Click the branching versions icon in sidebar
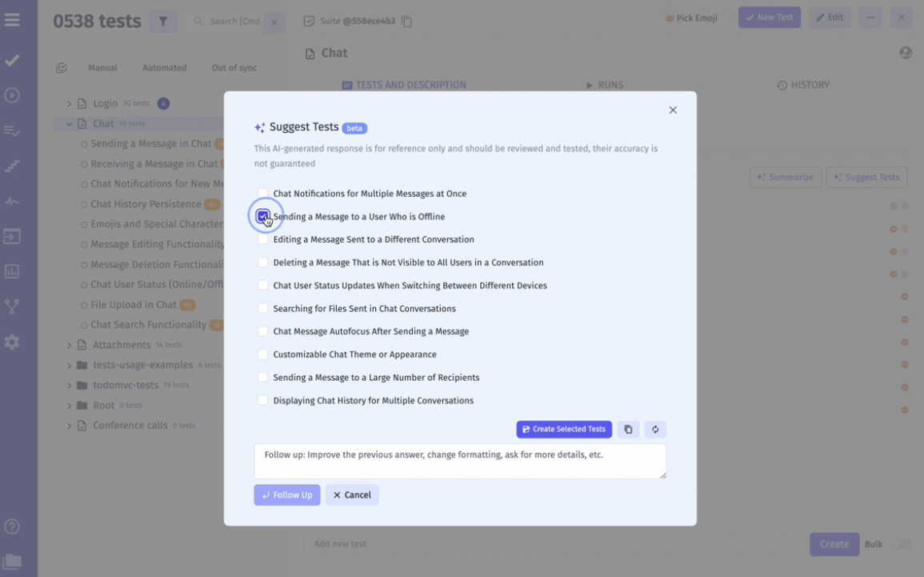The width and height of the screenshot is (924, 577). point(12,306)
